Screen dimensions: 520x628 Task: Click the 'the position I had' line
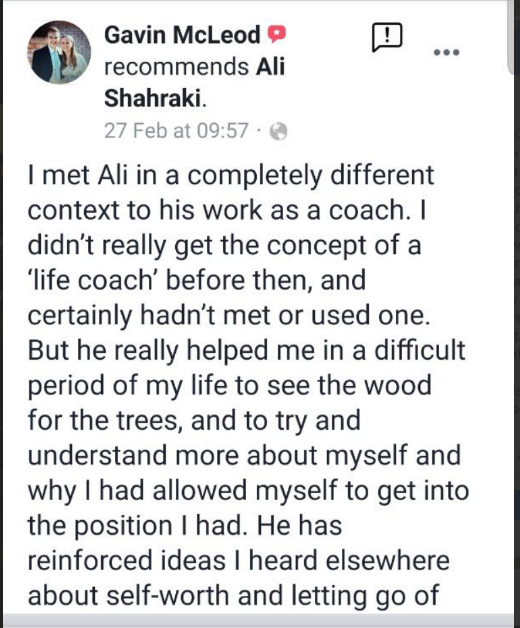[185, 525]
